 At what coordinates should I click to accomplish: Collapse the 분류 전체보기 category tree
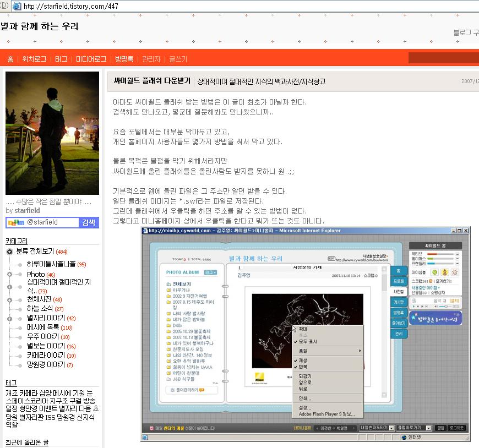point(10,252)
